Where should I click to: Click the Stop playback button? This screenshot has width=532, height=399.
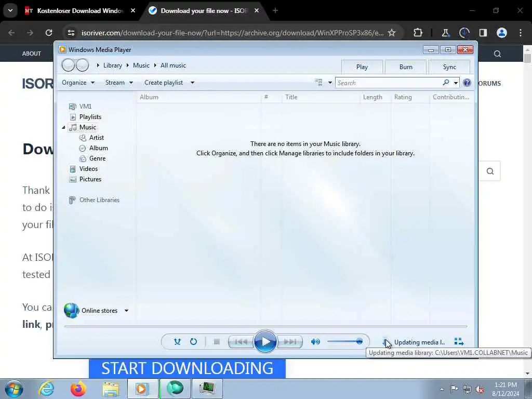pos(217,342)
